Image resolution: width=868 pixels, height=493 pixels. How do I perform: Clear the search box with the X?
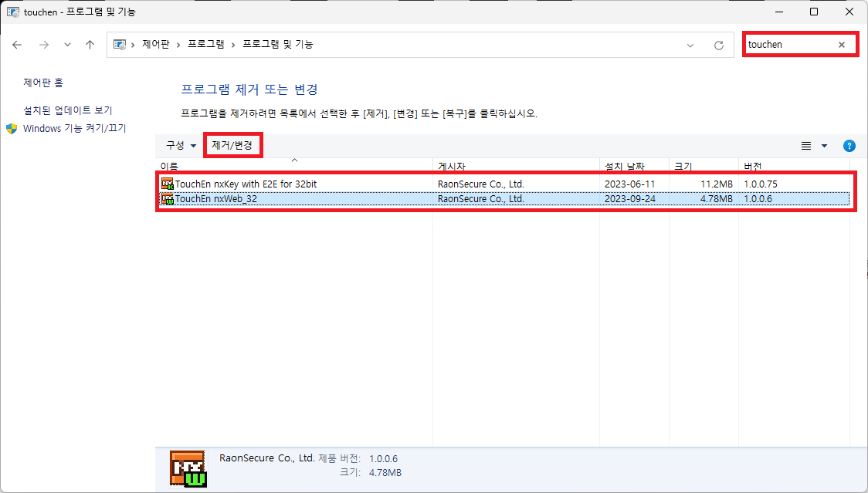tap(842, 45)
